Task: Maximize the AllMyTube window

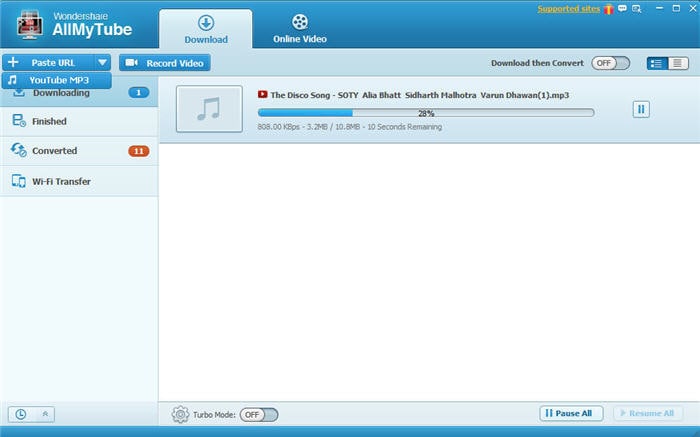Action: 676,8
